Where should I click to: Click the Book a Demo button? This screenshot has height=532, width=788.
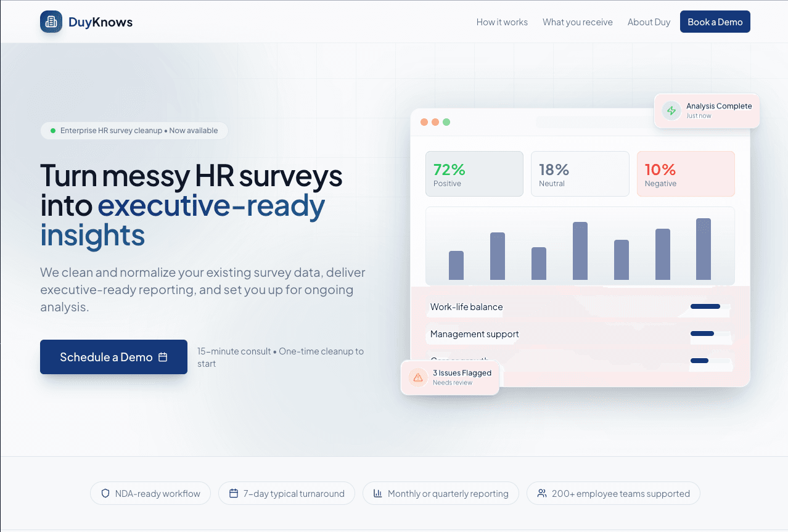[715, 22]
